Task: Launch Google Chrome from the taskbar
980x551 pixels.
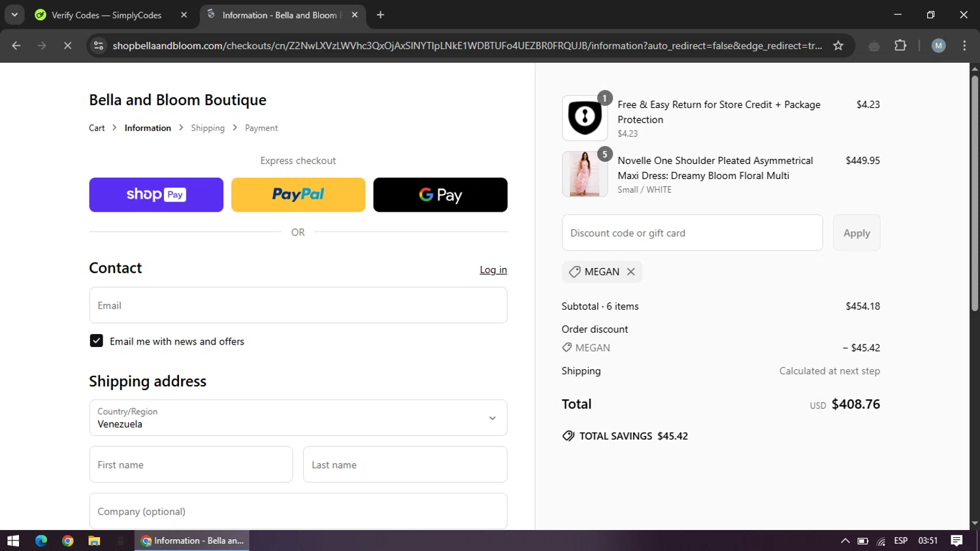Action: tap(68, 541)
